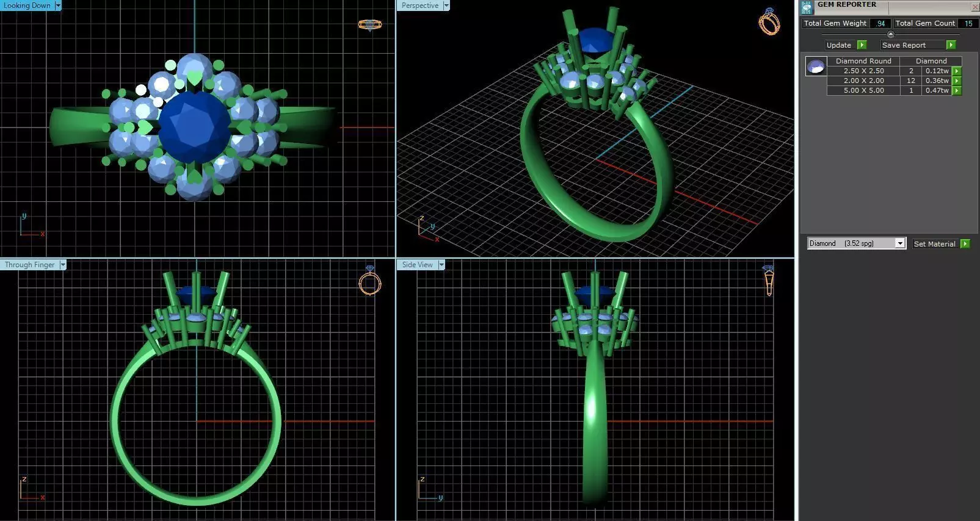Click the 0.36tw weight cell

pyautogui.click(x=937, y=81)
